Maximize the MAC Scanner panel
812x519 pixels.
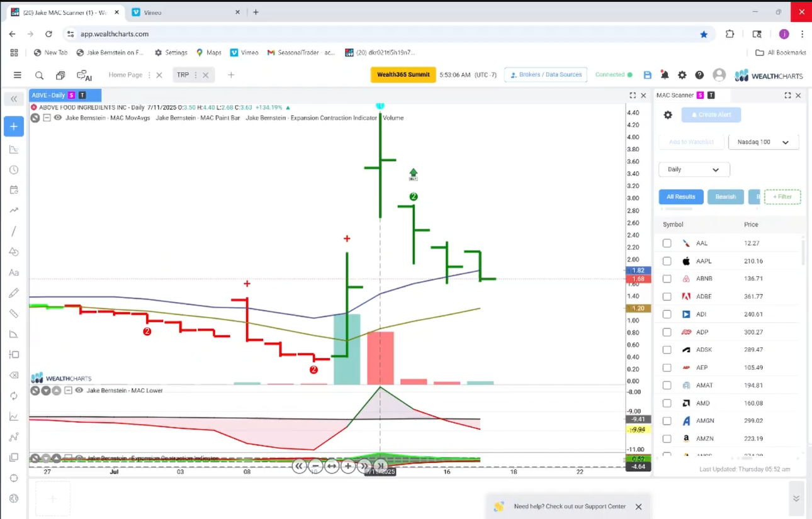click(x=787, y=96)
